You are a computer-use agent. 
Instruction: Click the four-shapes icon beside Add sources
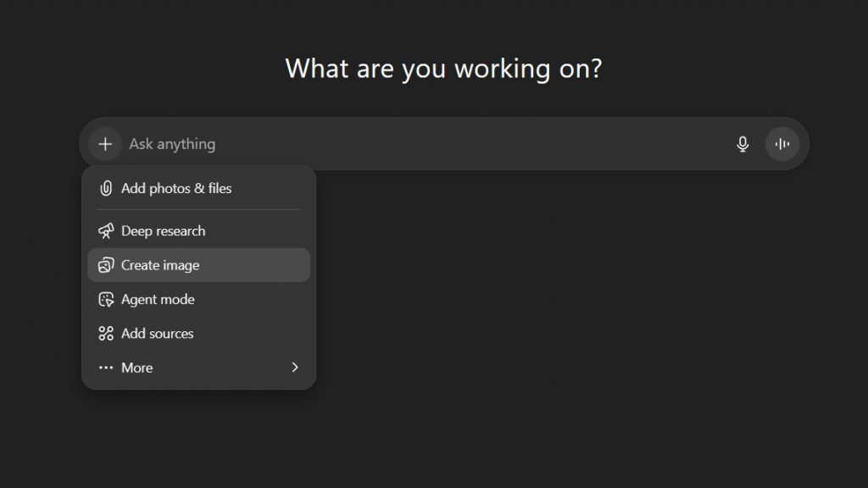[106, 334]
